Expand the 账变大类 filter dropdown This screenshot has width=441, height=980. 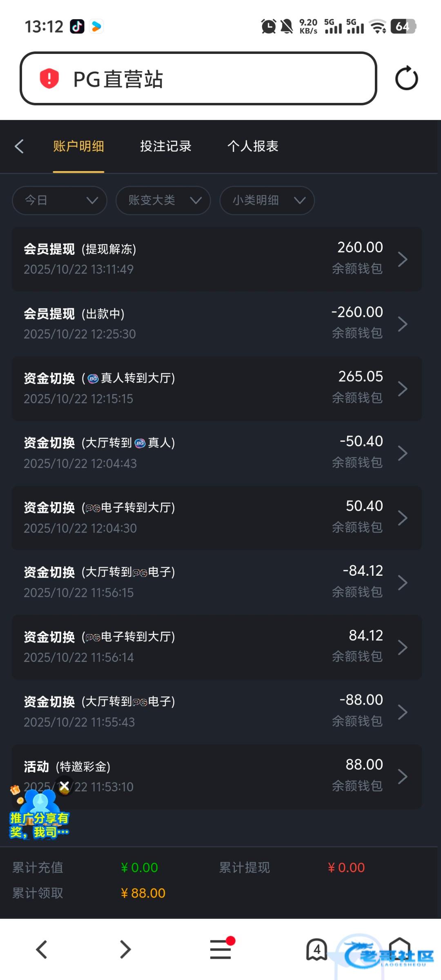pyautogui.click(x=163, y=200)
